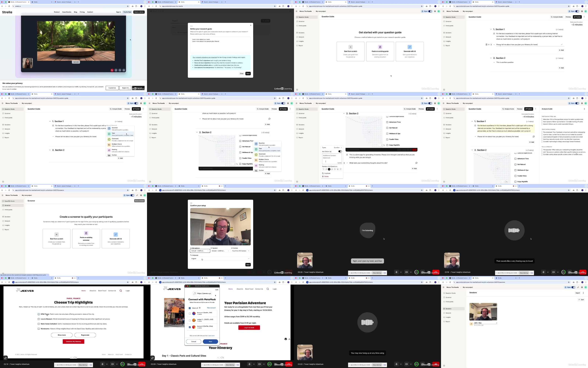Click Stop sharing in the 04:02 call
This screenshot has width=588, height=368.
point(377,365)
